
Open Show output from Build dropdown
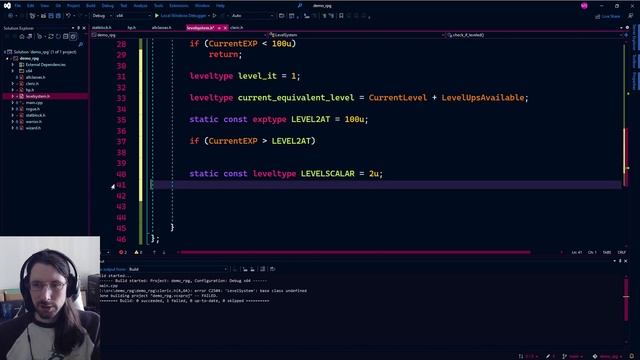point(178,269)
